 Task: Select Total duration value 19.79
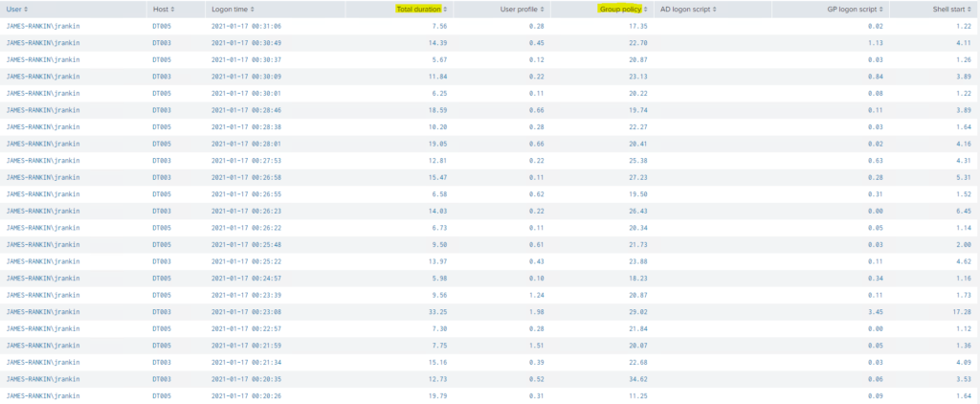tap(437, 395)
